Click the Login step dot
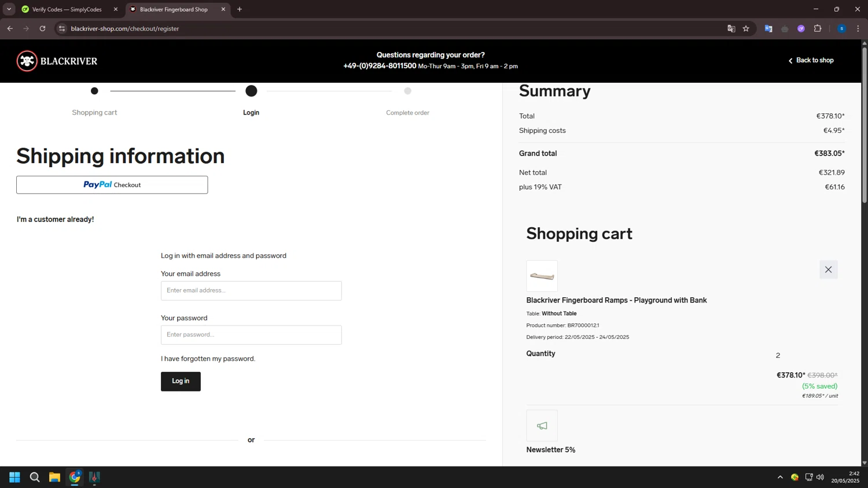 pyautogui.click(x=251, y=91)
